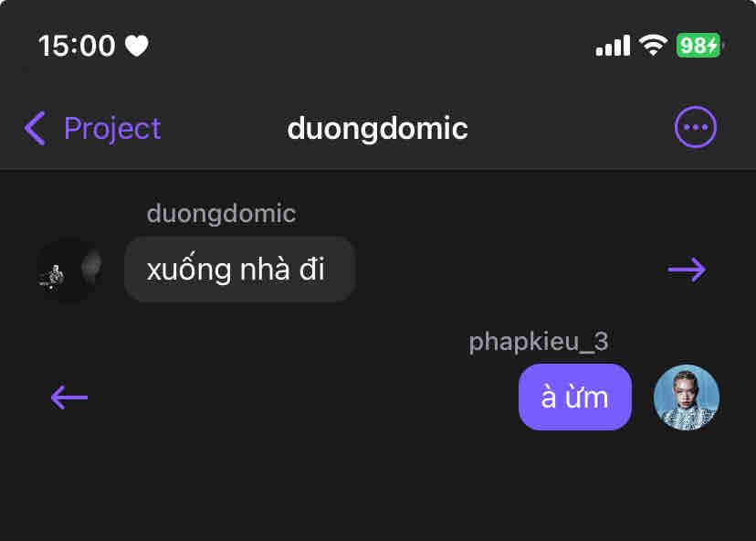Open duongdomic's dark avatar

(x=70, y=270)
